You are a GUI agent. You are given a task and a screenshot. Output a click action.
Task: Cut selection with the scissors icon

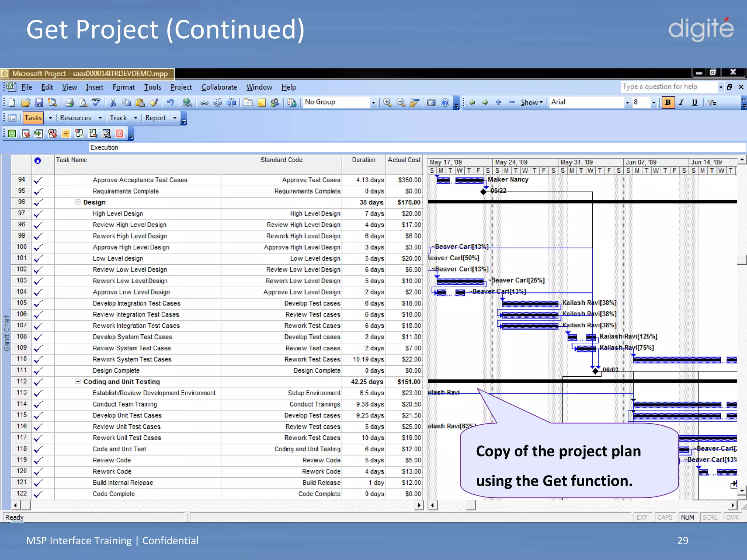[x=113, y=103]
